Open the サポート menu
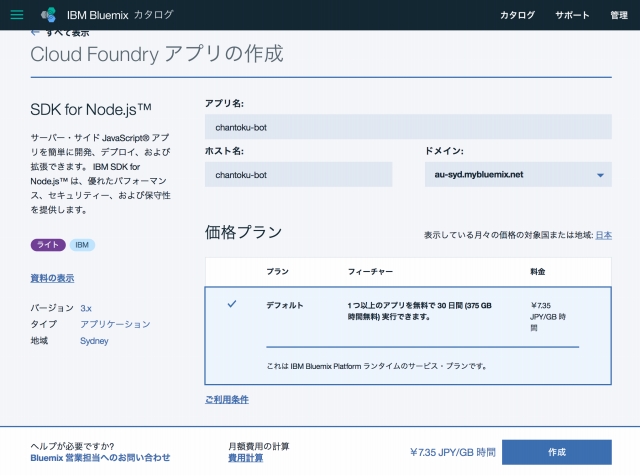 pos(572,15)
